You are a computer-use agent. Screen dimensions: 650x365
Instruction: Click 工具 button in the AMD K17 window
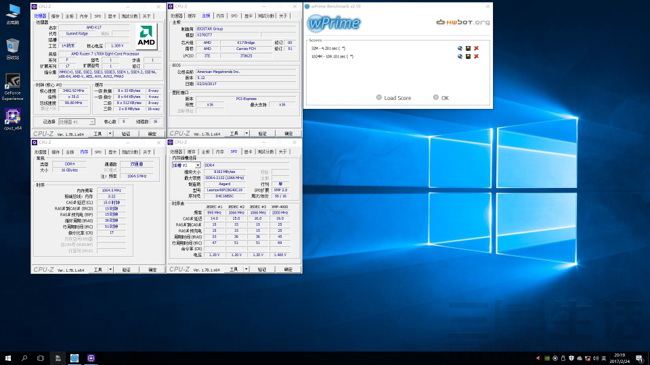click(97, 134)
